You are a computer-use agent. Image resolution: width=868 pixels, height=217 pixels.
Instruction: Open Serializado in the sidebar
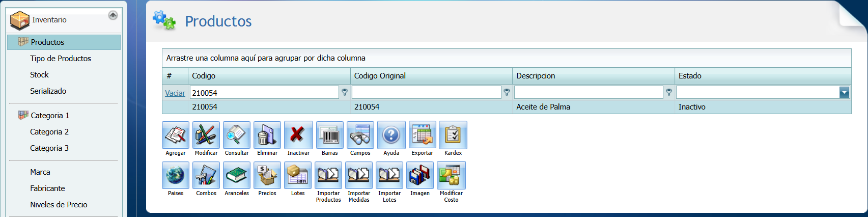click(48, 91)
